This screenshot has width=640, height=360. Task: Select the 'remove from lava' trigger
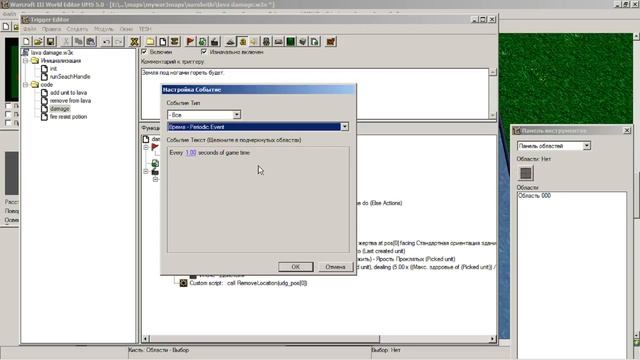click(70, 101)
